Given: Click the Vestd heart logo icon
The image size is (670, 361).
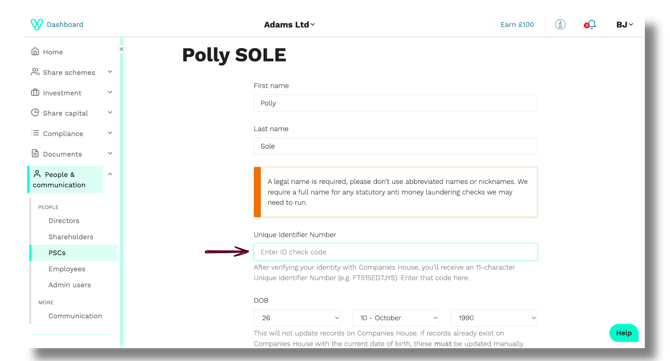Looking at the screenshot, I should click(37, 24).
